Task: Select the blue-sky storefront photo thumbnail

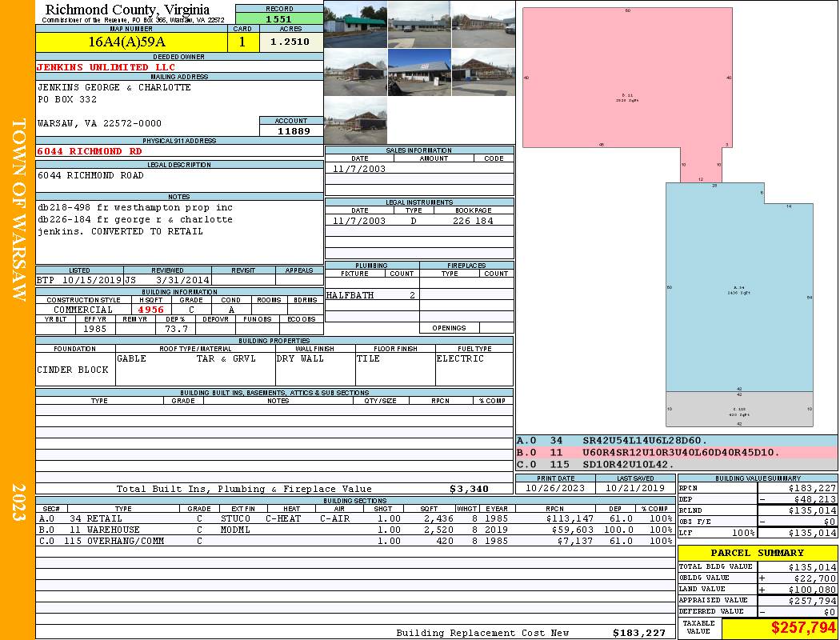Action: pos(419,72)
